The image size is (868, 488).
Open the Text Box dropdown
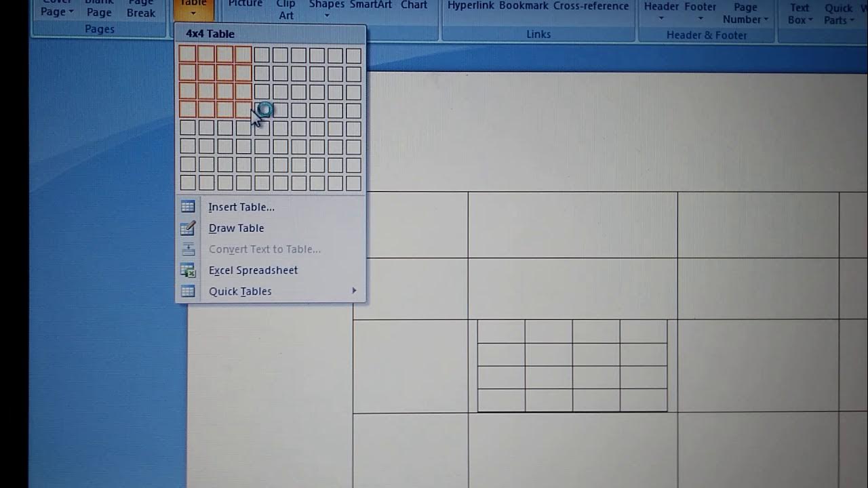(x=800, y=13)
